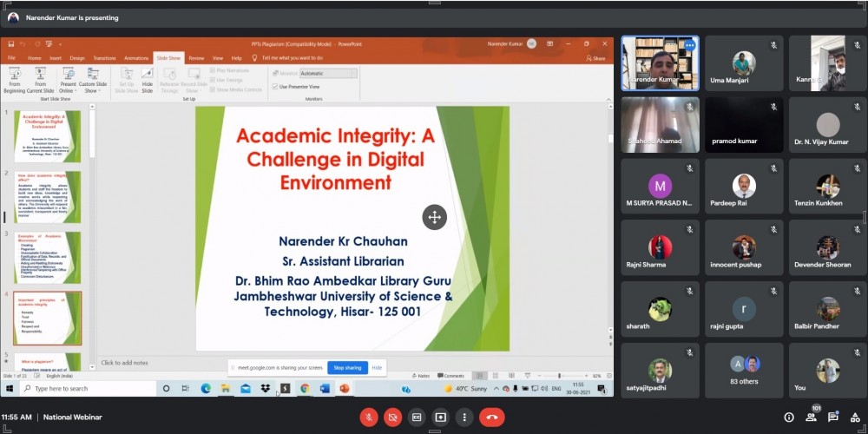The image size is (868, 434).
Task: Click Hide on the sharing notification
Action: pos(377,367)
